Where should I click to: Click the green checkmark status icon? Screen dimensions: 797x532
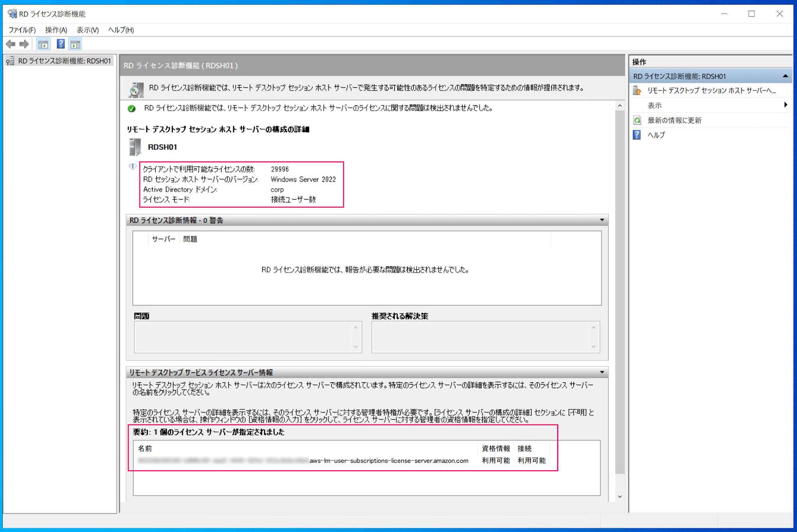coord(132,108)
